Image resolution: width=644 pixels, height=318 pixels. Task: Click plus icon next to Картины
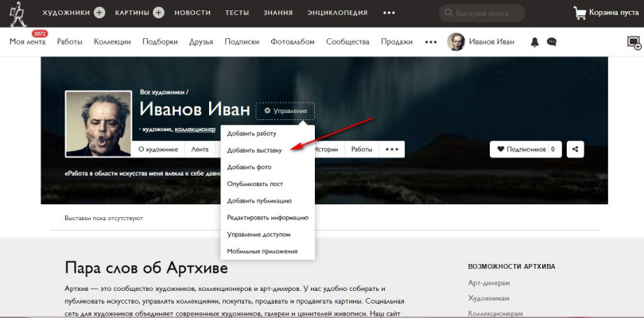coord(158,13)
